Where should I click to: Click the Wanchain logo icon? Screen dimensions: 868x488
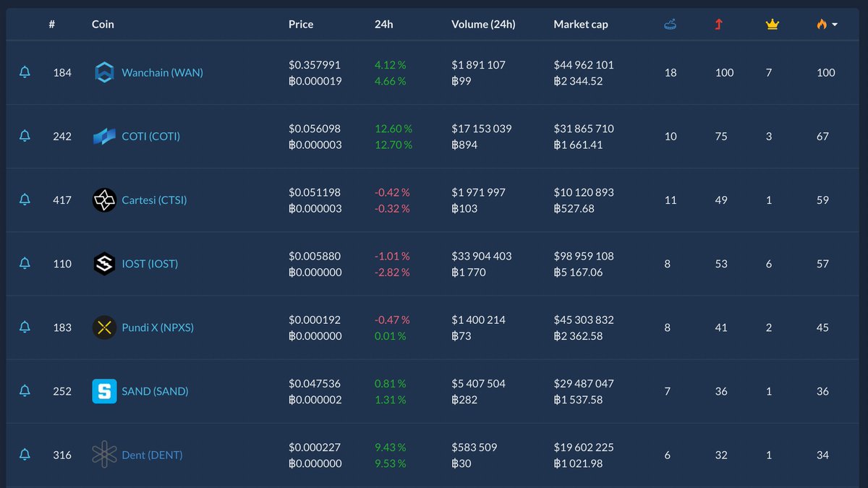click(x=104, y=72)
